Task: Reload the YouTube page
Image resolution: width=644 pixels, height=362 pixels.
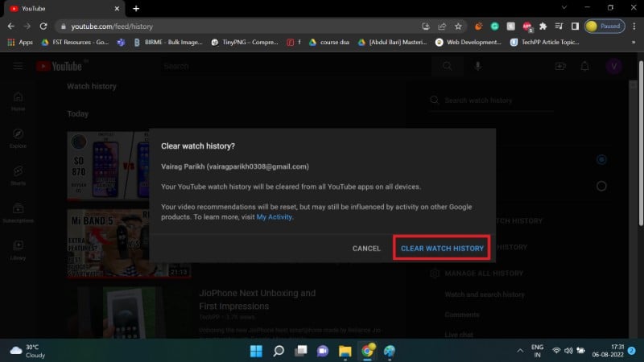Action: [x=43, y=27]
